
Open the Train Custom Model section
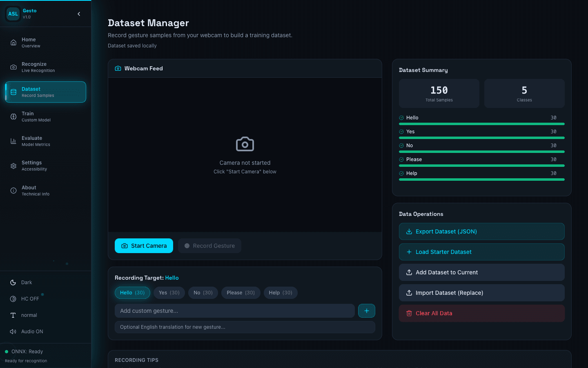[45, 117]
